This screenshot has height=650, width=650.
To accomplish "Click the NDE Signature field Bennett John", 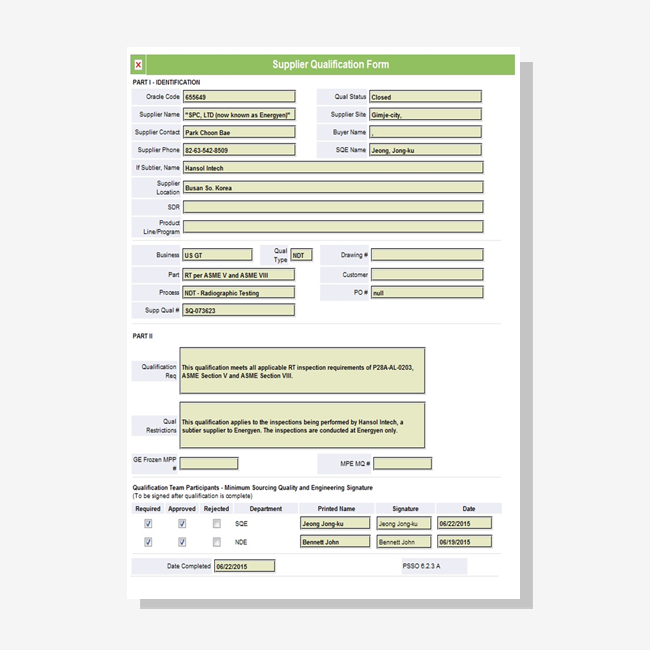I will (404, 541).
